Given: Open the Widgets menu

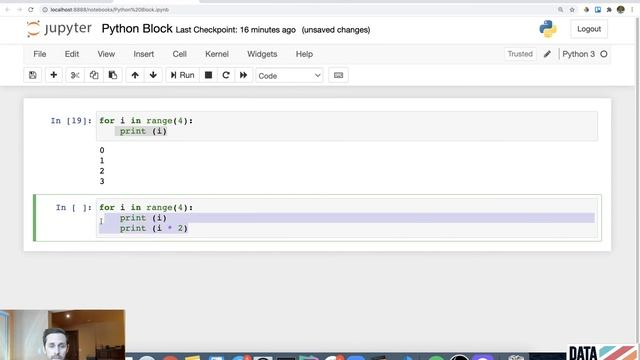Looking at the screenshot, I should point(262,54).
